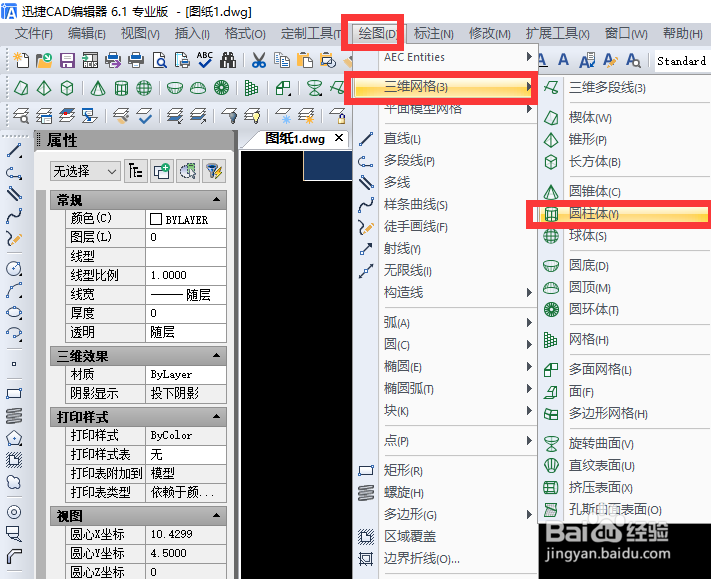Open the 帮助(H) menu
The height and width of the screenshot is (579, 711).
coord(683,34)
